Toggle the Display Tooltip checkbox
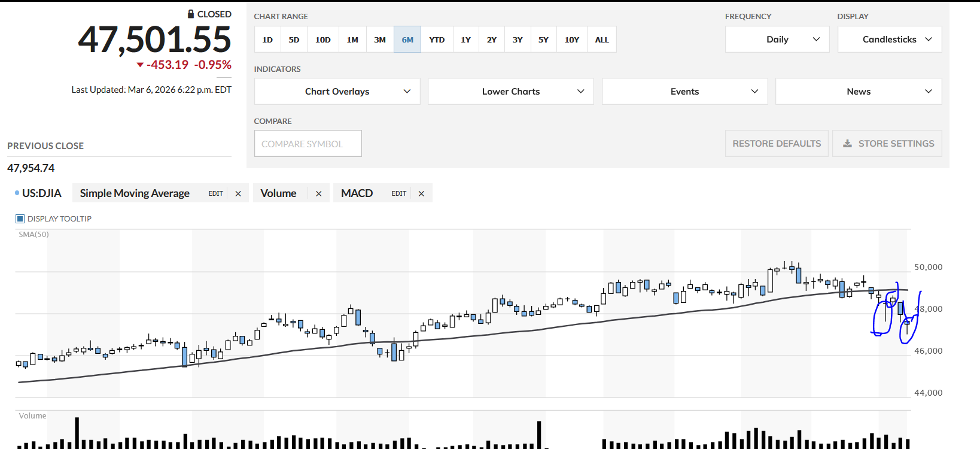 pos(20,219)
